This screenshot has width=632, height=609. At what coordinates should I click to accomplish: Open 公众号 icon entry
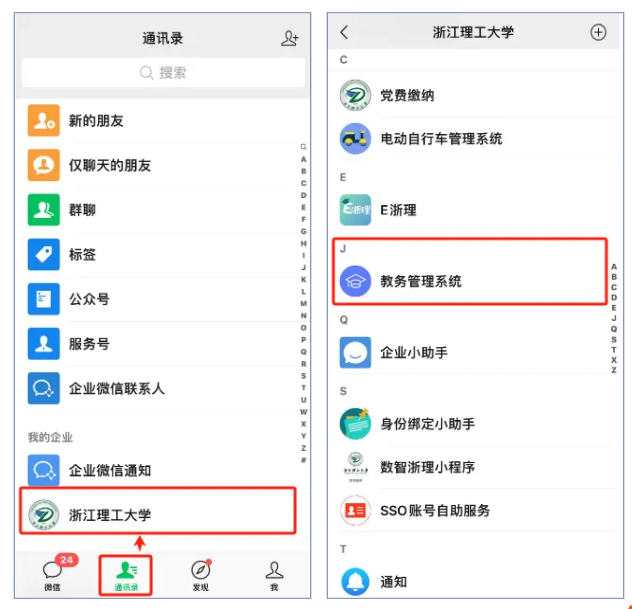(44, 299)
